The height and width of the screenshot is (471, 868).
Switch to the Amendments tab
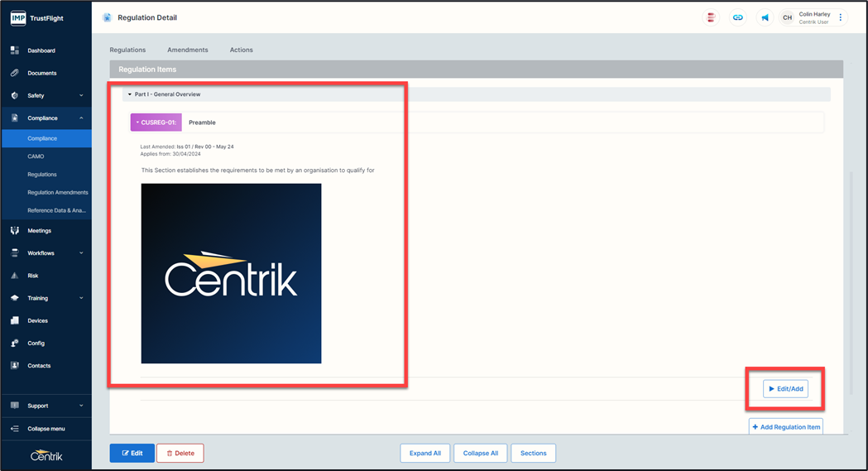tap(187, 50)
